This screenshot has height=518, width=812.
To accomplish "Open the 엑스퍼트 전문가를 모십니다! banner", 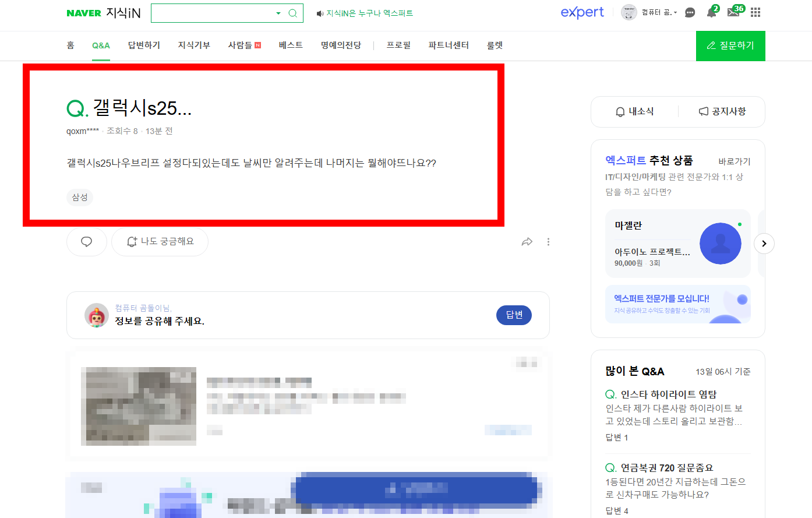I will pos(678,304).
